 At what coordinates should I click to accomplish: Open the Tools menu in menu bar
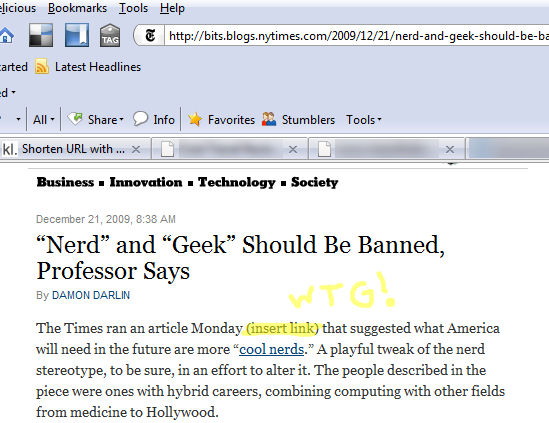pos(133,8)
